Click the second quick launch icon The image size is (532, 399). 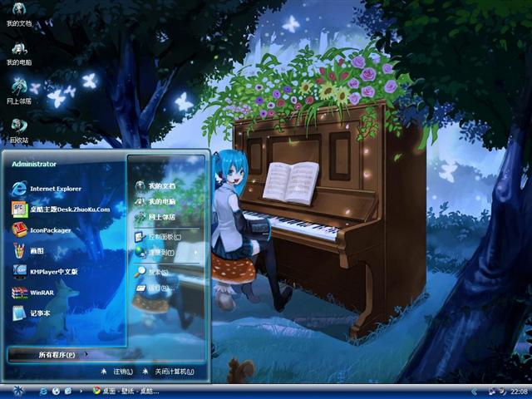pos(56,392)
